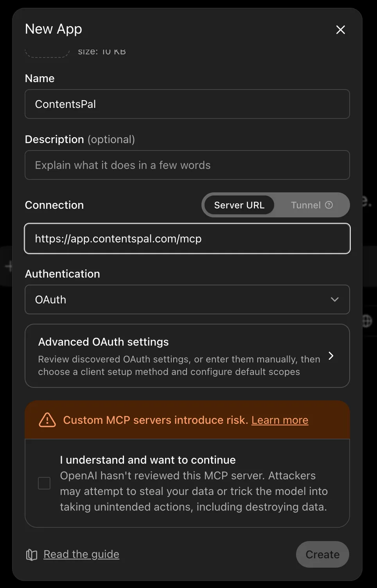Image resolution: width=377 pixels, height=588 pixels.
Task: Open the Authentication OAuth dropdown
Action: click(x=187, y=299)
